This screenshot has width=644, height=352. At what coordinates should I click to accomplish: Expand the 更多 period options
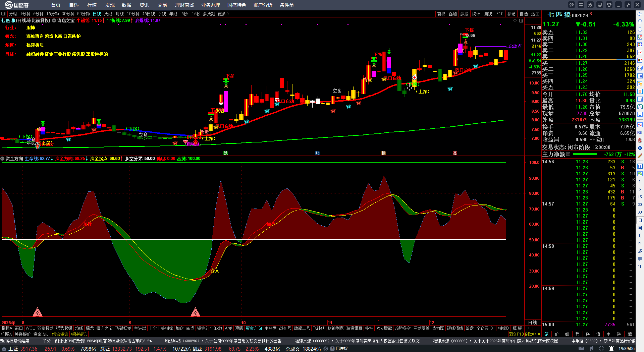coord(223,14)
